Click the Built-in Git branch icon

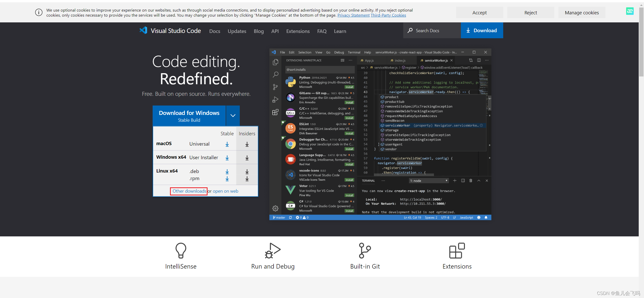(x=365, y=250)
